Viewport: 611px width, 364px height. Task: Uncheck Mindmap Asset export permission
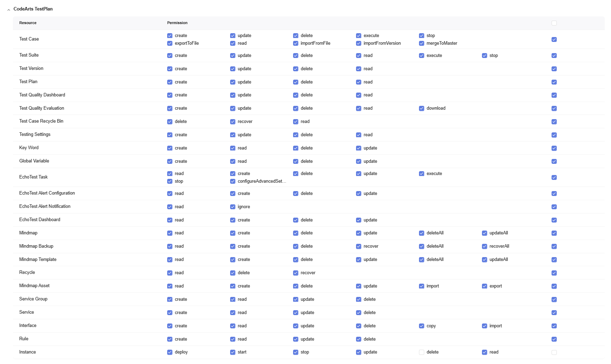click(484, 286)
